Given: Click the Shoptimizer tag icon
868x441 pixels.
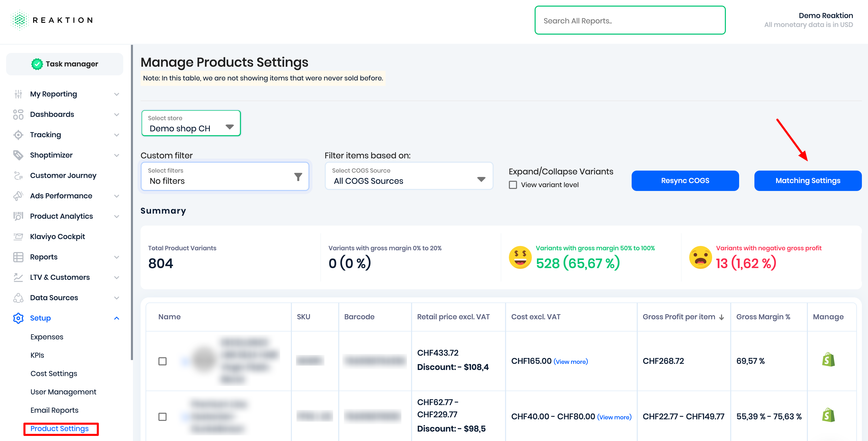Looking at the screenshot, I should [x=18, y=155].
